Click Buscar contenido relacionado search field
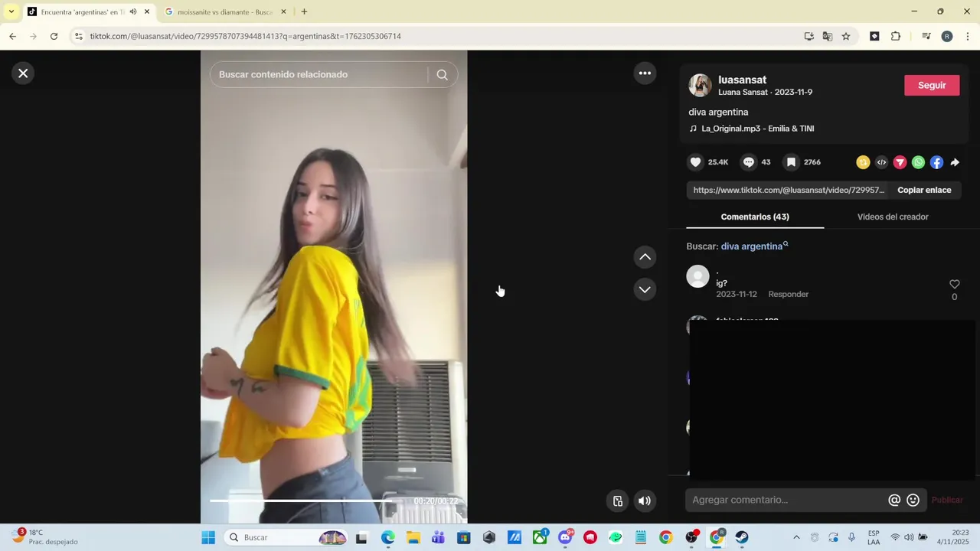This screenshot has height=551, width=980. pos(318,74)
